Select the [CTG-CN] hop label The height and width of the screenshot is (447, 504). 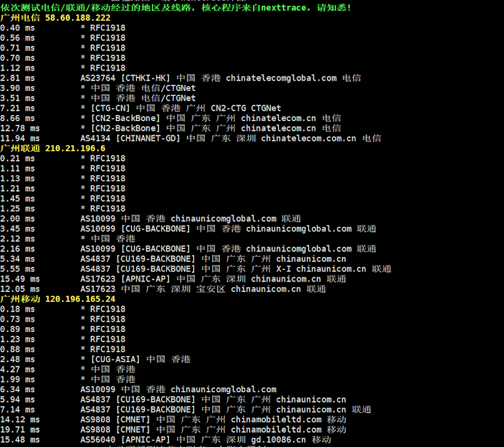pyautogui.click(x=111, y=108)
